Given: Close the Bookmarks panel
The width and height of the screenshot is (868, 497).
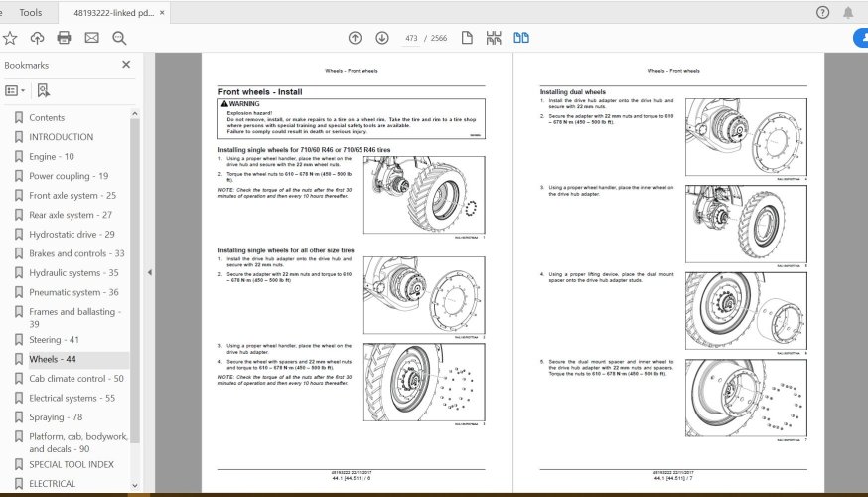Looking at the screenshot, I should (126, 65).
